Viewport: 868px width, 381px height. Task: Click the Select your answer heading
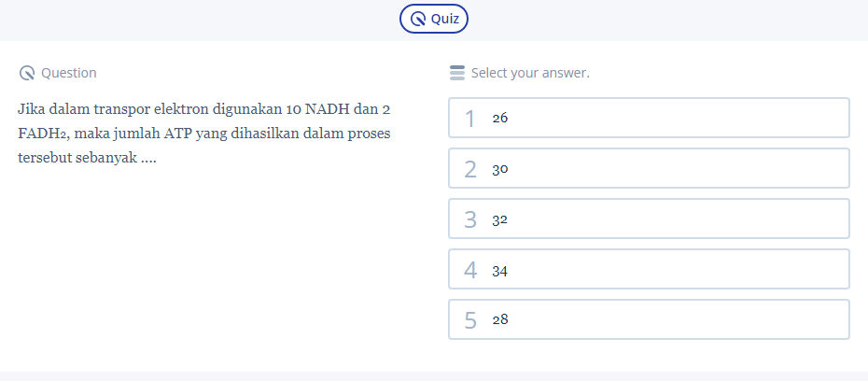pyautogui.click(x=530, y=73)
